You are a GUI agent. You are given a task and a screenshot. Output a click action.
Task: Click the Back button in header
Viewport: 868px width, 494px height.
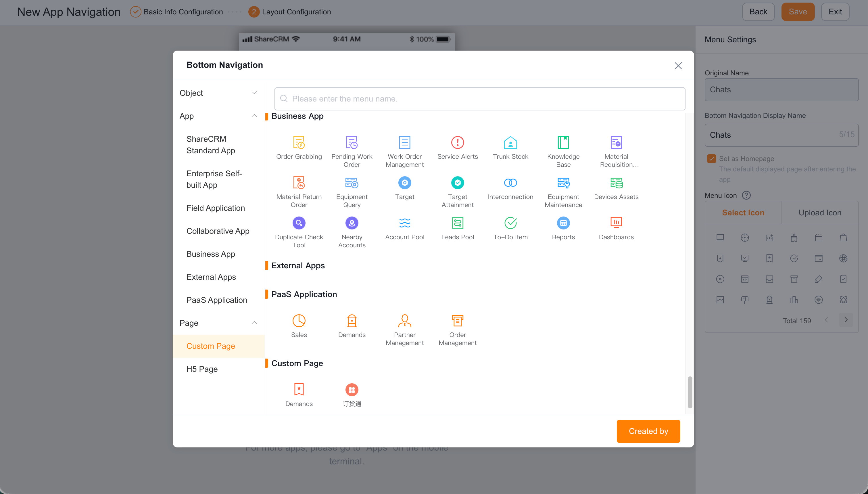coord(758,12)
